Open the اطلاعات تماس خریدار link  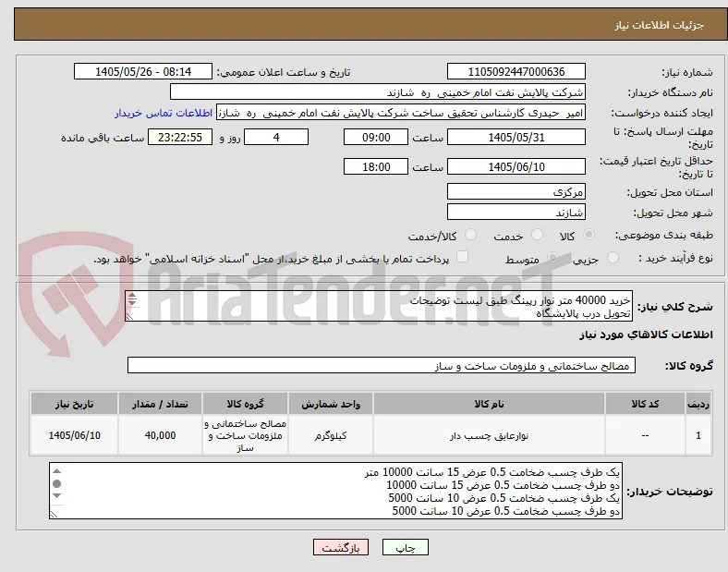click(164, 114)
